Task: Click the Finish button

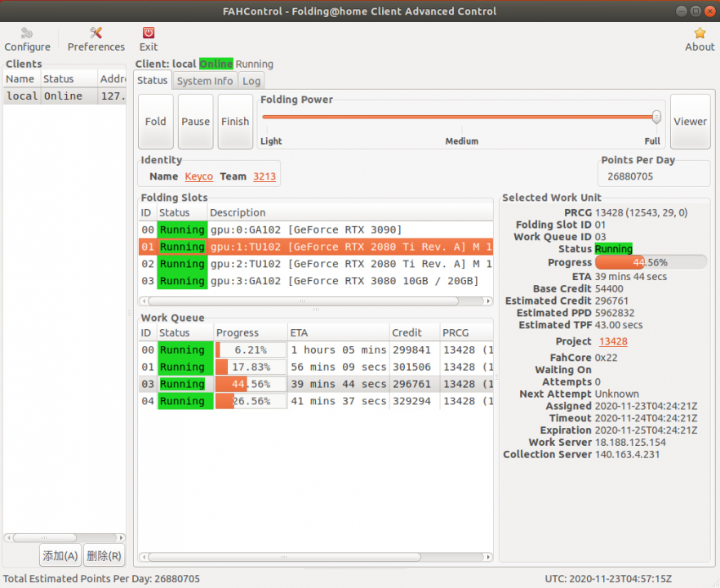Action: point(235,122)
